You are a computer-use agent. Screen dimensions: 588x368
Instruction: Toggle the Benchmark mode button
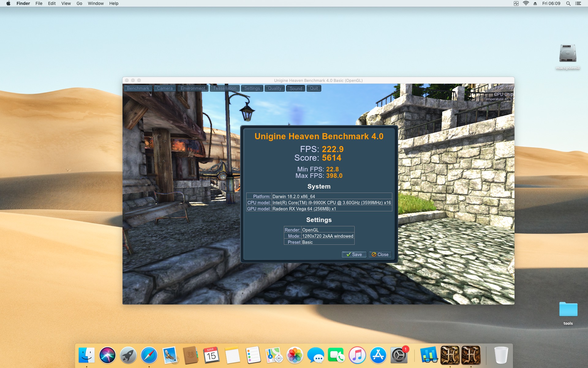tap(138, 88)
